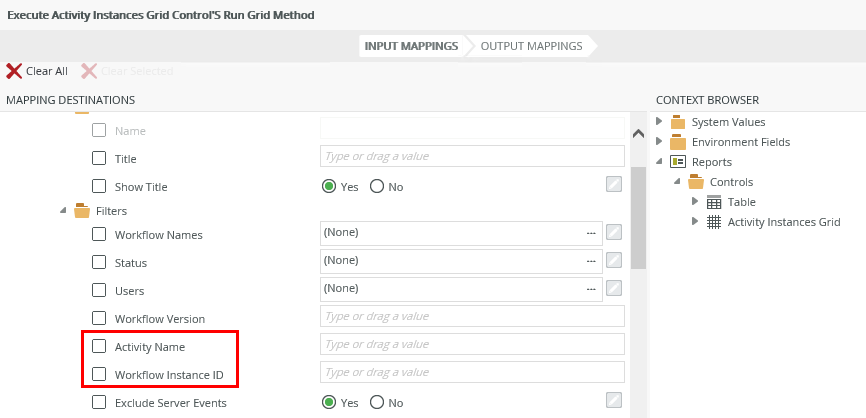Select No for Show Title
This screenshot has width=866, height=418.
click(377, 186)
